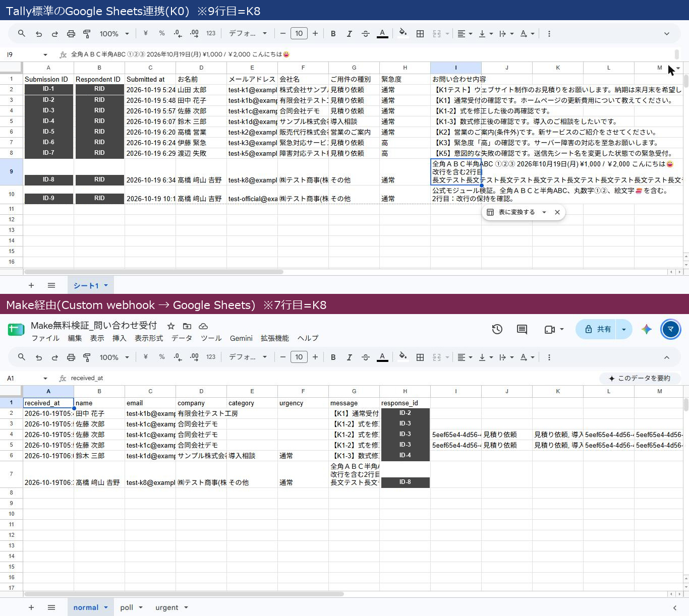Click currency format icon in bottom toolbar
The width and height of the screenshot is (689, 616).
(x=145, y=357)
